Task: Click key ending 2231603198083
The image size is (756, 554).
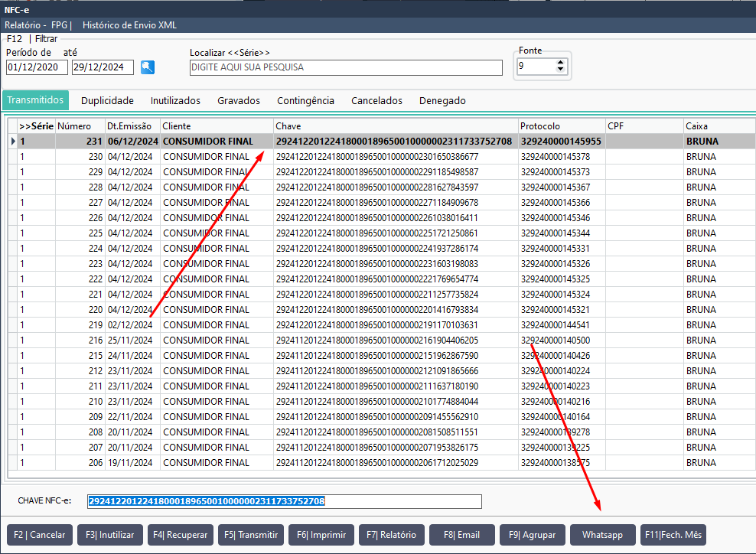Action: click(x=377, y=264)
